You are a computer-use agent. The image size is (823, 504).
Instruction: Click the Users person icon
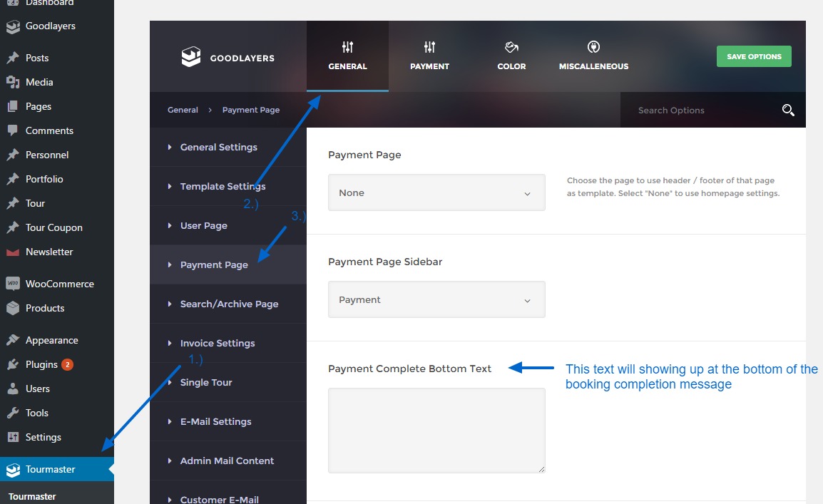tap(13, 389)
